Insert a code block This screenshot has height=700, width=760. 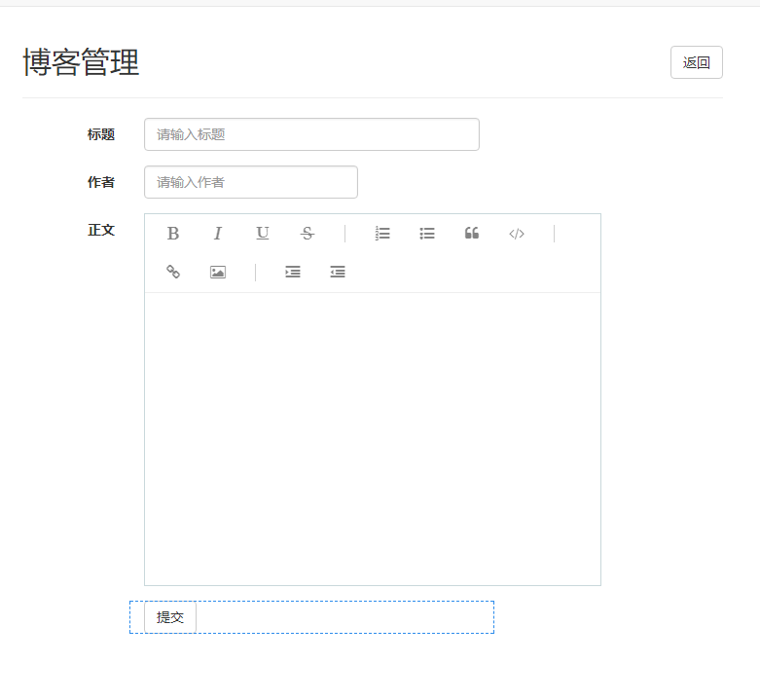click(x=516, y=234)
